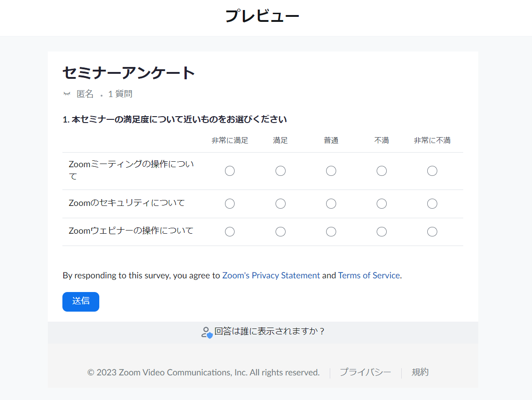Select 不満 for Zoomミーティングの操作について
The width and height of the screenshot is (532, 400).
point(381,171)
